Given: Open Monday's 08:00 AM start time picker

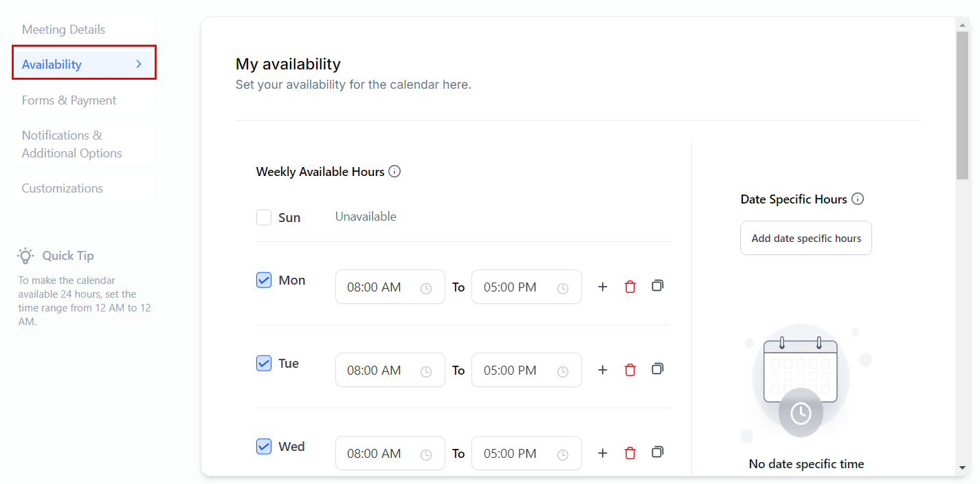Looking at the screenshot, I should pos(390,287).
